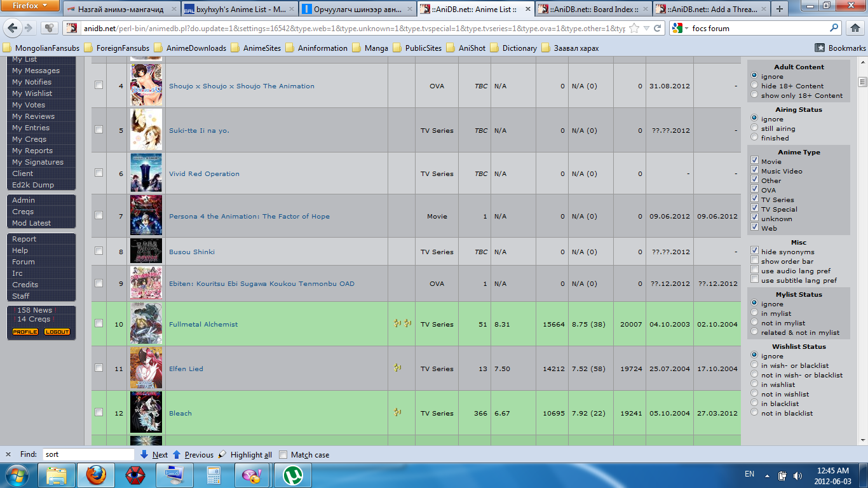
Task: Click the PROFILE badge in the sidebar
Action: click(25, 332)
